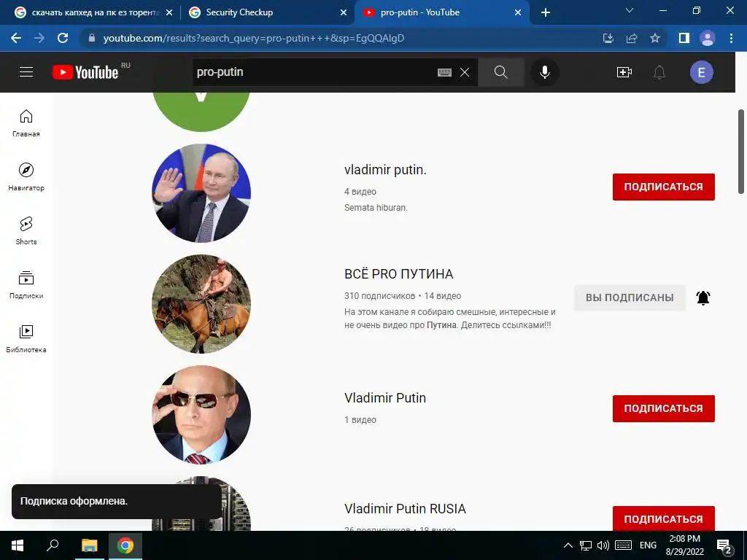
Task: Close the pro-putin YouTube tab
Action: [518, 13]
